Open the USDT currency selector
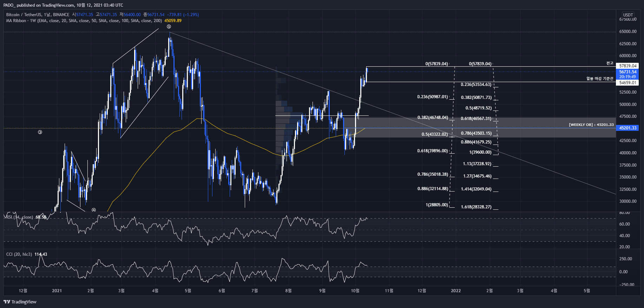Screen dimensions: 644x308 pyautogui.click(x=628, y=15)
